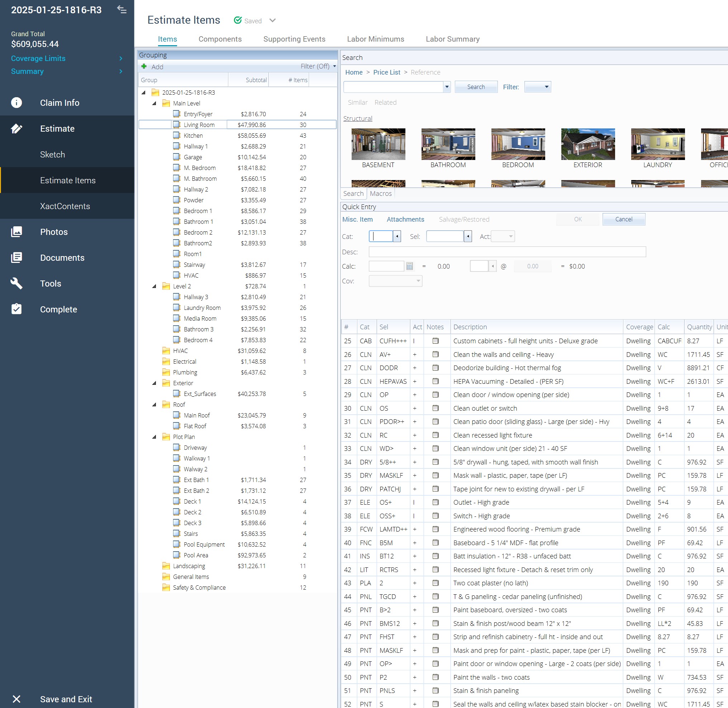The height and width of the screenshot is (708, 728).
Task: Click the Desc input field
Action: click(507, 252)
